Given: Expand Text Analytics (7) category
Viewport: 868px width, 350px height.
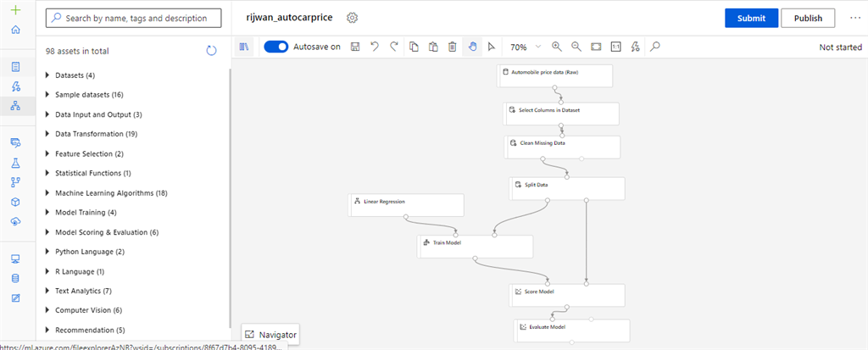Looking at the screenshot, I should pyautogui.click(x=47, y=291).
